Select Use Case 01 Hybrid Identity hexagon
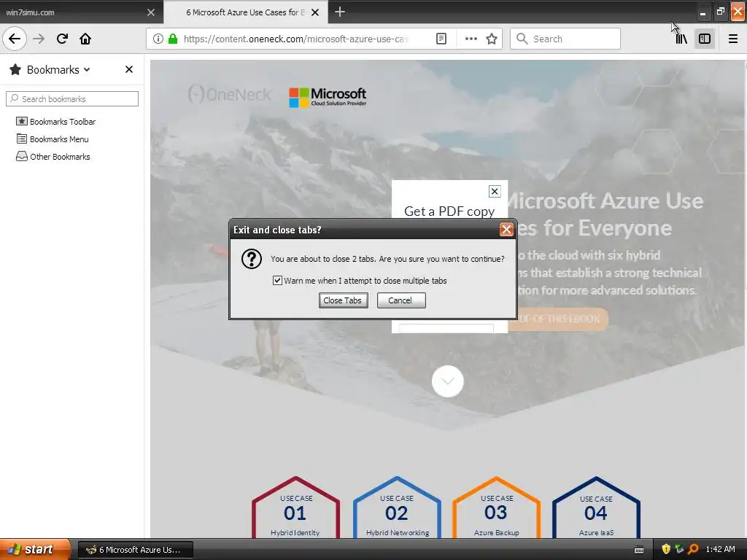747x560 pixels. (295, 507)
